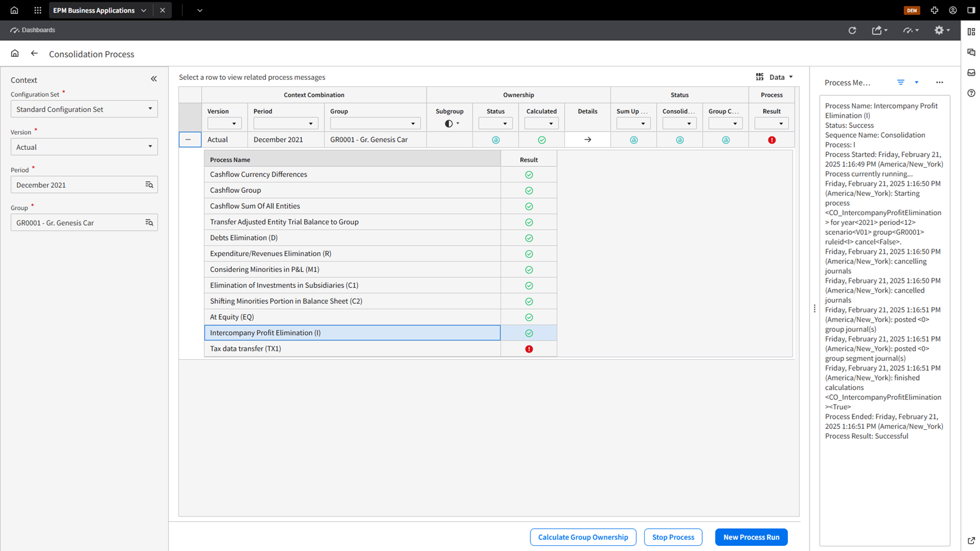Click the New Process Run button
This screenshot has width=980, height=551.
(751, 537)
